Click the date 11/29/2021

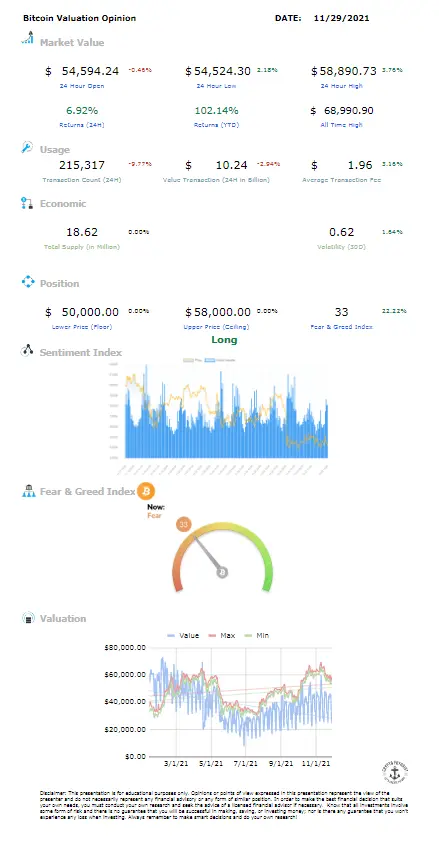(342, 18)
